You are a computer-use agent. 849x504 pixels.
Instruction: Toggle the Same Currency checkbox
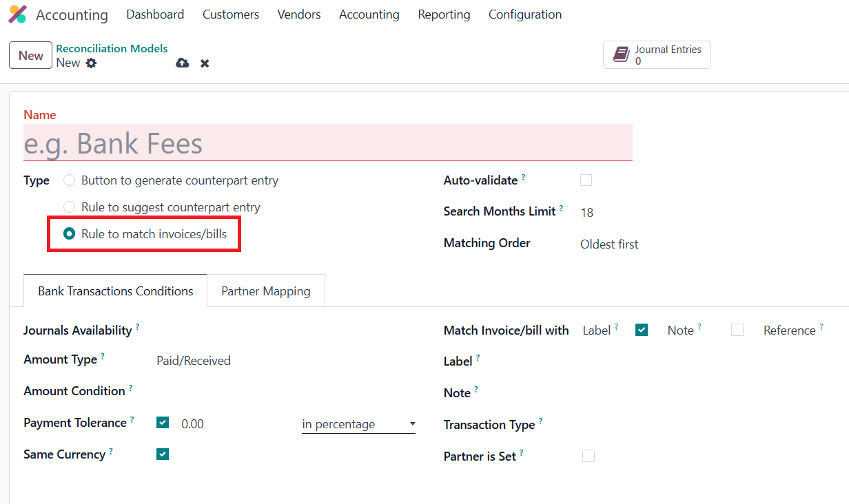tap(163, 454)
